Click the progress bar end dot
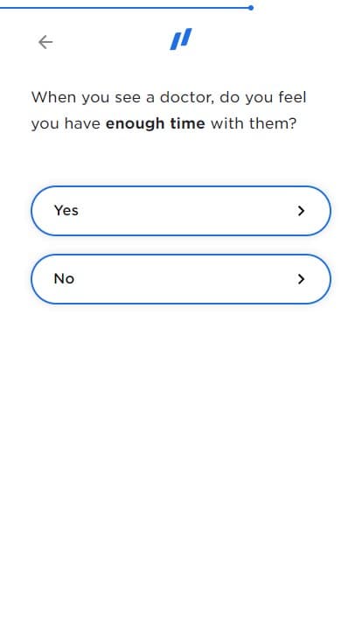The width and height of the screenshot is (362, 644). [x=251, y=8]
